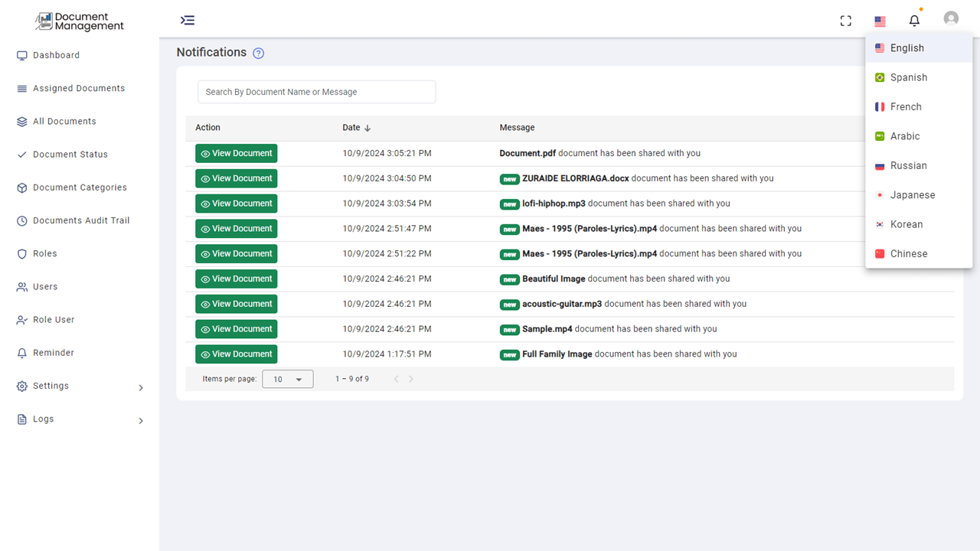View Document for the ZURAIDE ELORRIAGA.docx notification
The width and height of the screenshot is (980, 551).
point(236,178)
